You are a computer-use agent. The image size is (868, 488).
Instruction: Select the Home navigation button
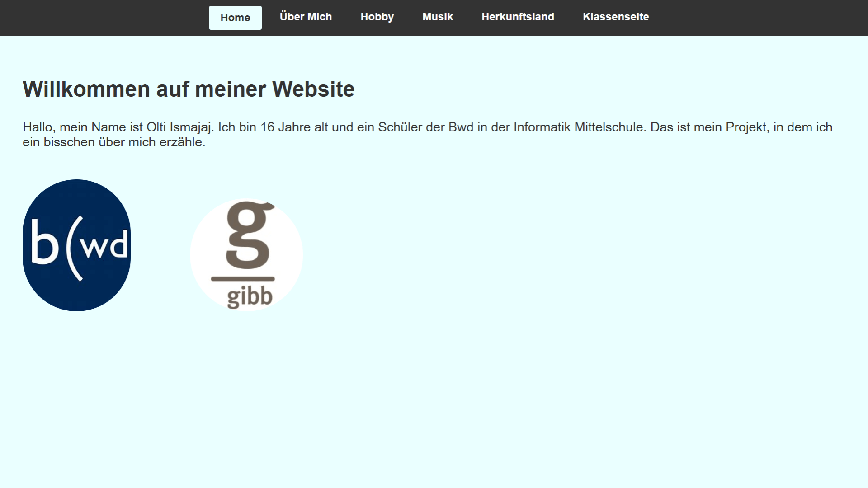click(x=235, y=18)
